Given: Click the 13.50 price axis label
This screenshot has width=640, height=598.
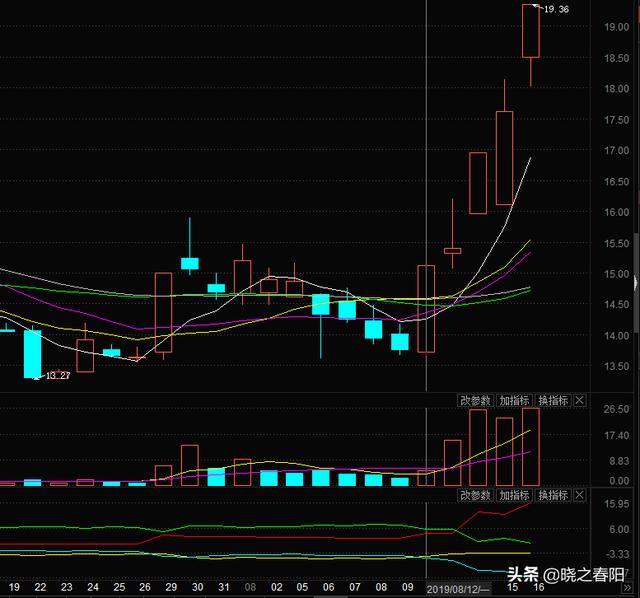Looking at the screenshot, I should 617,366.
